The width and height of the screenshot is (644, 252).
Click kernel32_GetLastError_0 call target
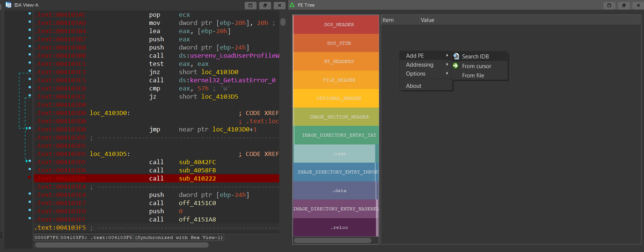227,80
